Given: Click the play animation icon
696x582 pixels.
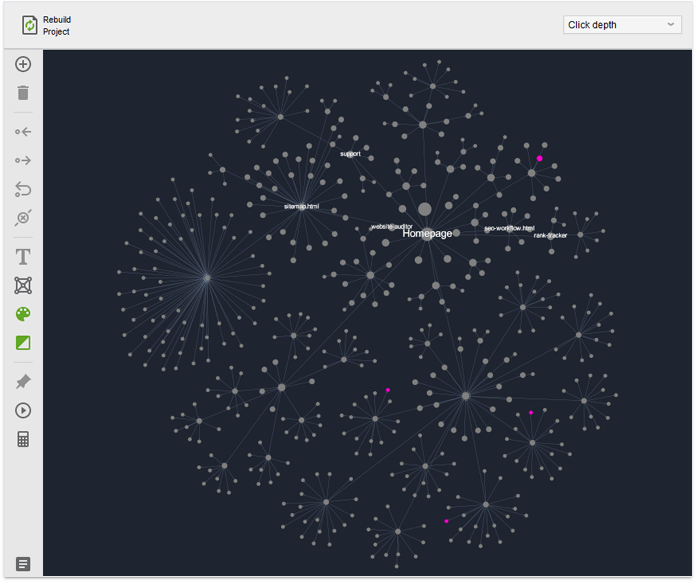Looking at the screenshot, I should (x=23, y=410).
